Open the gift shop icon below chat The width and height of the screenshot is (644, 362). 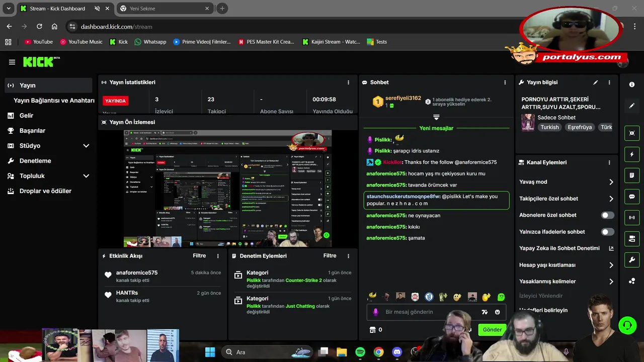[372, 330]
